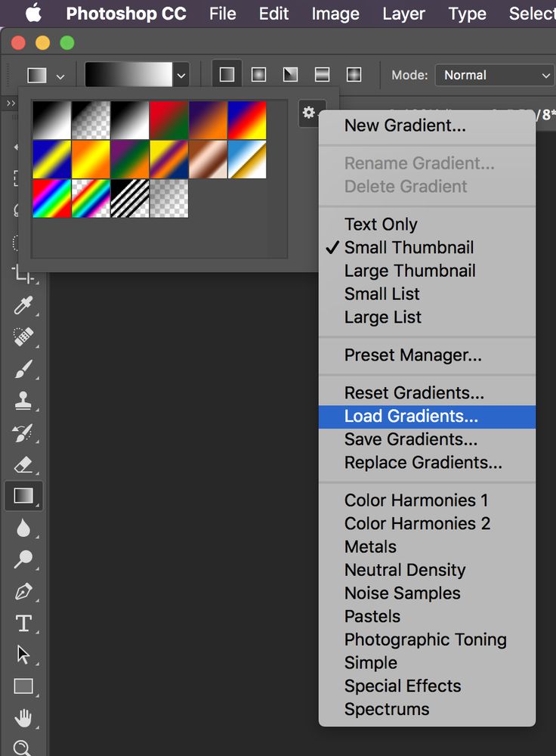Select the Horizontal Type tool

tap(23, 624)
